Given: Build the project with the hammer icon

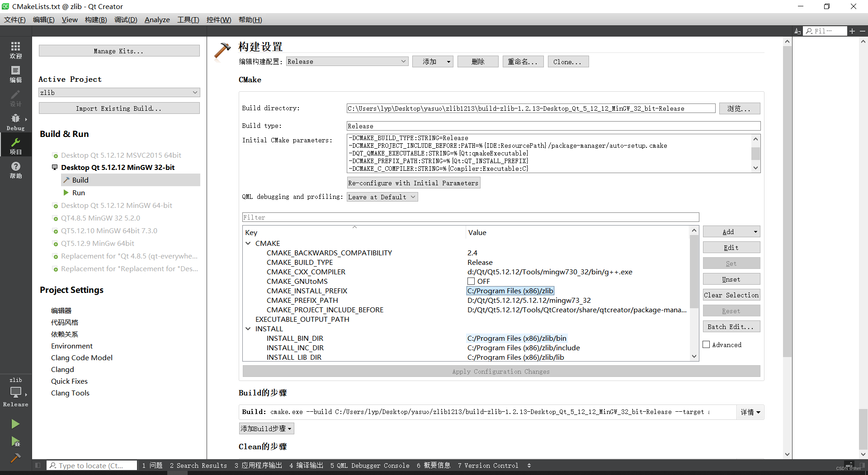Looking at the screenshot, I should point(15,458).
